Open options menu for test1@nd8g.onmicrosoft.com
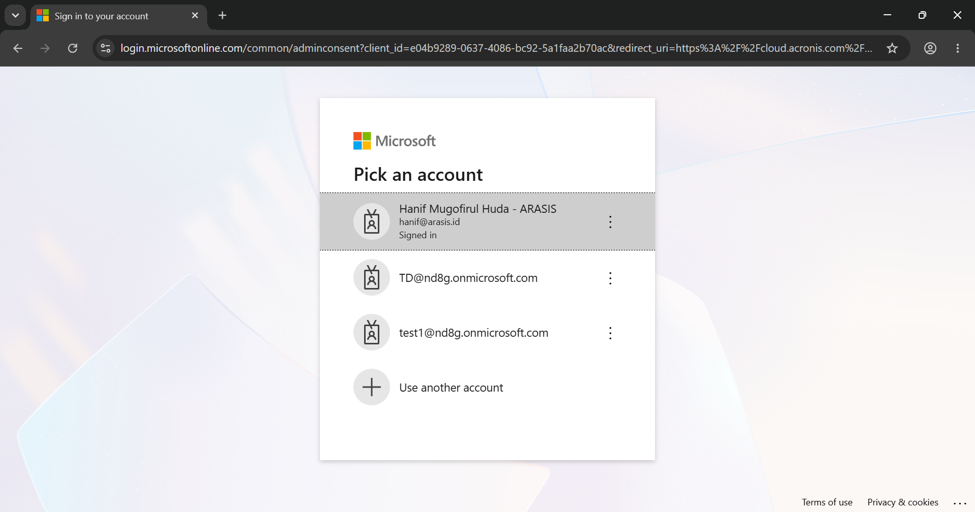Viewport: 975px width, 512px height. point(610,333)
